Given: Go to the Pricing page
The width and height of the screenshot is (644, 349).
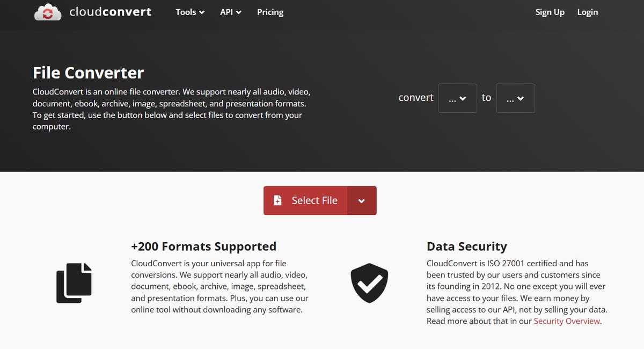Looking at the screenshot, I should 270,12.
